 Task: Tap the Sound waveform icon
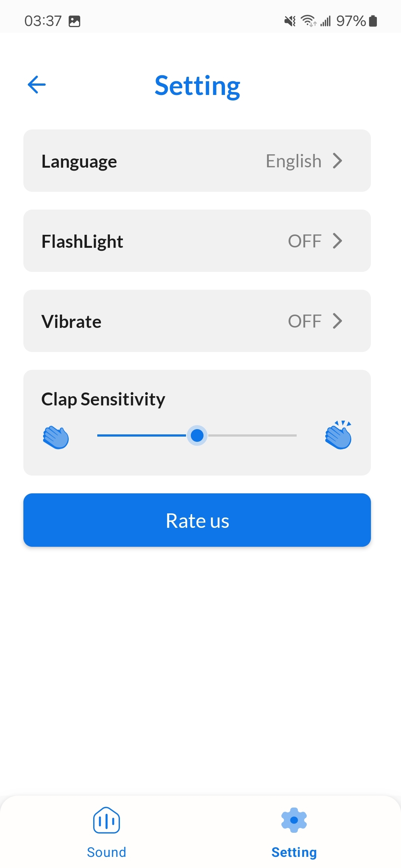tap(107, 820)
